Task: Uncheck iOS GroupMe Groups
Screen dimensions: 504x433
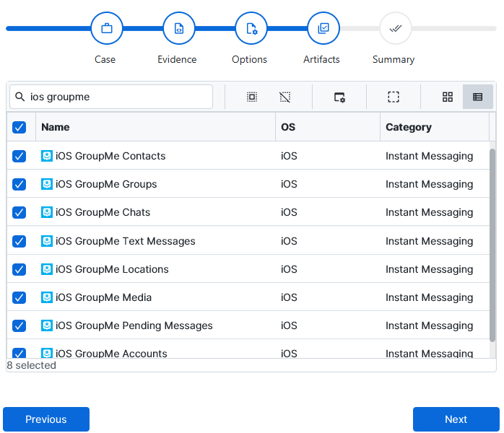Action: point(19,184)
